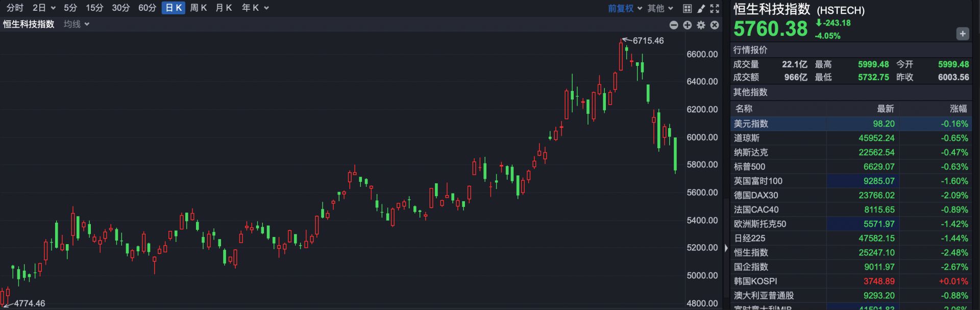Select the 月K monthly chart tab
The image size is (980, 310).
[224, 8]
